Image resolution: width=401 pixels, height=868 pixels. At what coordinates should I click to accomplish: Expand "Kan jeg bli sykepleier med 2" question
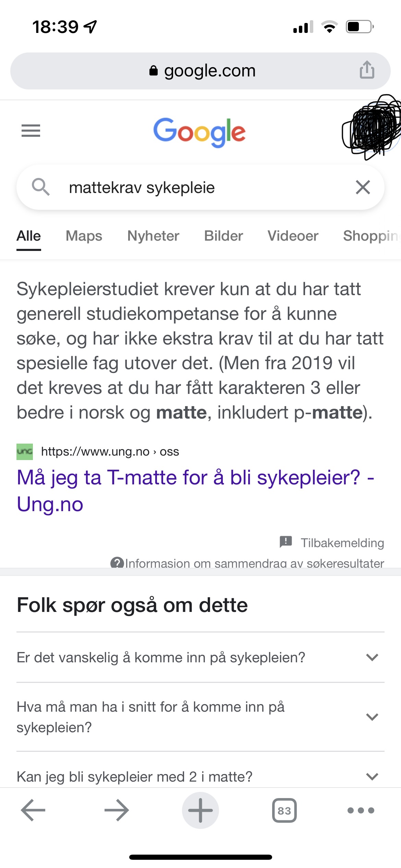click(x=372, y=776)
